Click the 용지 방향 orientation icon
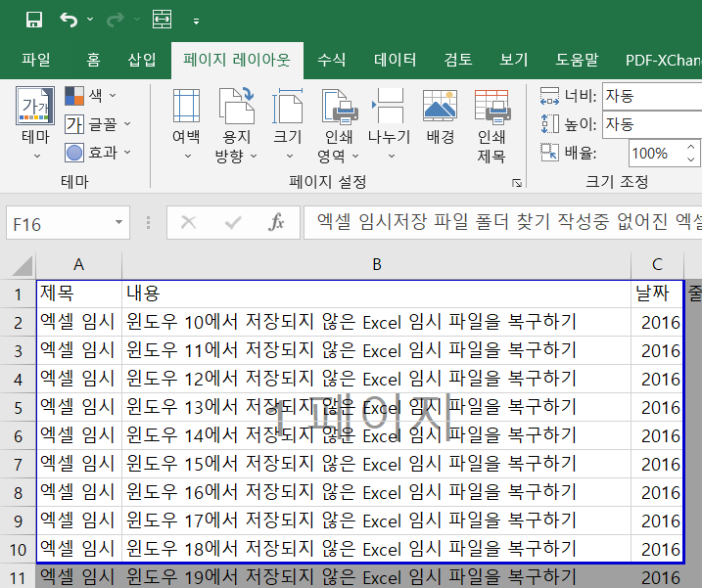Viewport: 702px width, 588px height. 236,106
